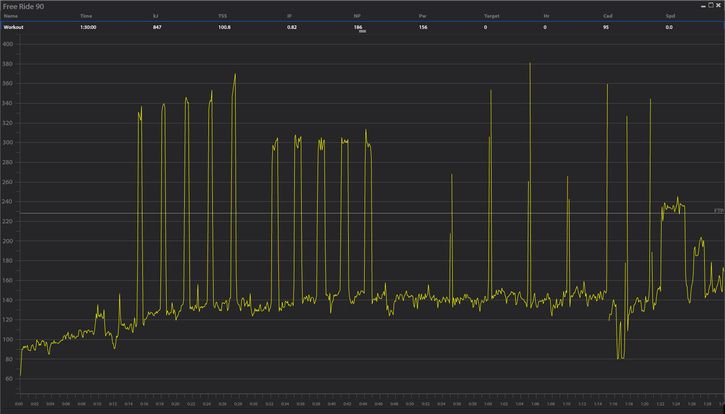Click the Pw column header

click(x=424, y=17)
